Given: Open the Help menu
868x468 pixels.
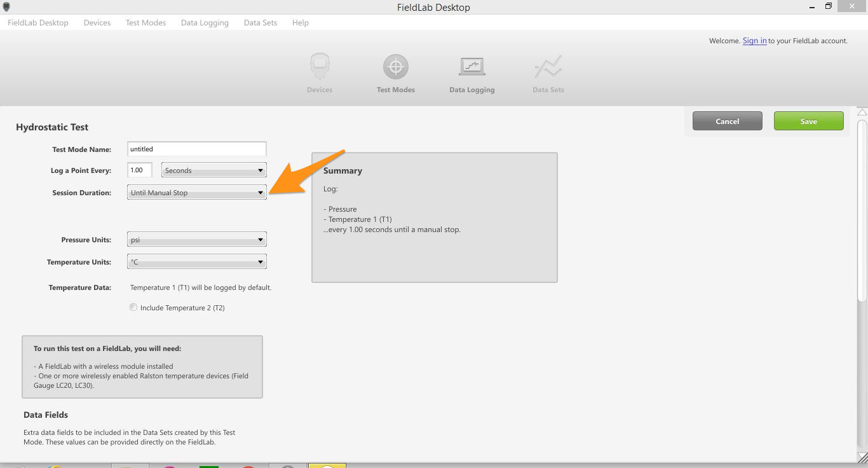Looking at the screenshot, I should point(301,23).
